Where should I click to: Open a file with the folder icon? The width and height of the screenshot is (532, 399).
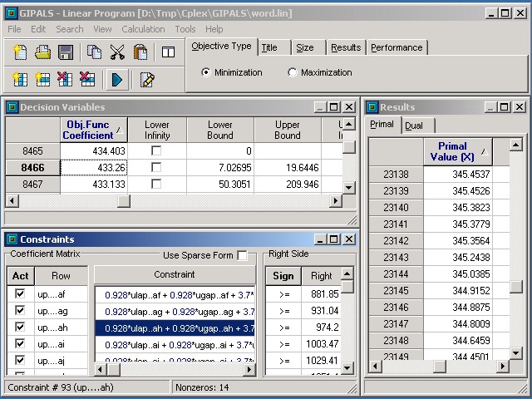pos(42,52)
